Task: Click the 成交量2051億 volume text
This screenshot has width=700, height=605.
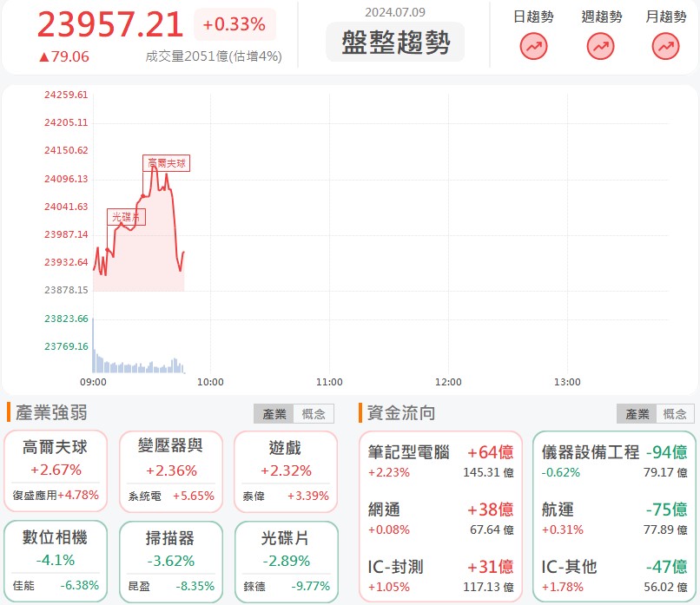Action: pyautogui.click(x=214, y=56)
